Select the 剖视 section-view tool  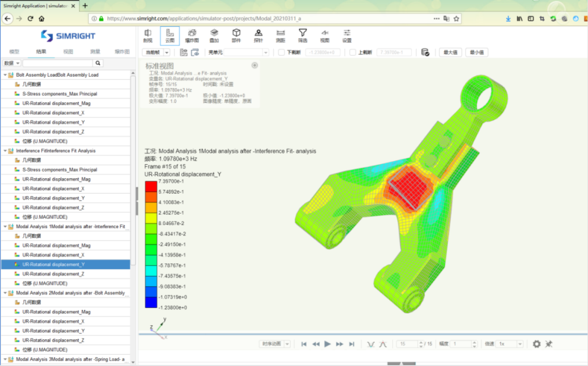tap(148, 36)
